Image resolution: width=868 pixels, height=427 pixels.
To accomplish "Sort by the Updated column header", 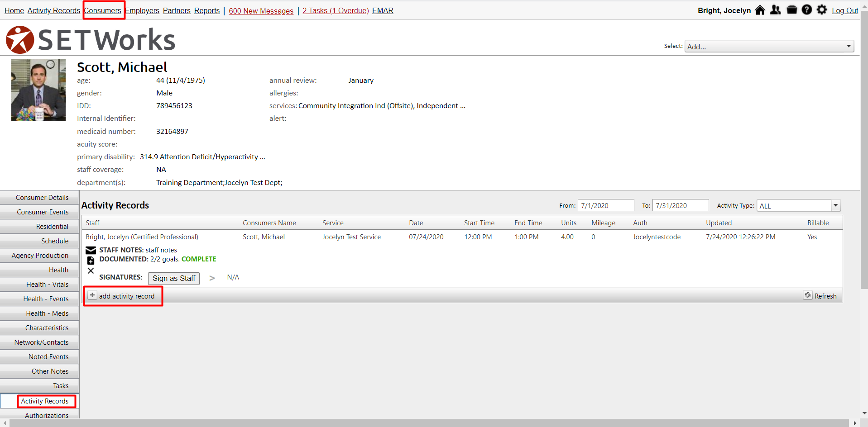I will [x=719, y=223].
